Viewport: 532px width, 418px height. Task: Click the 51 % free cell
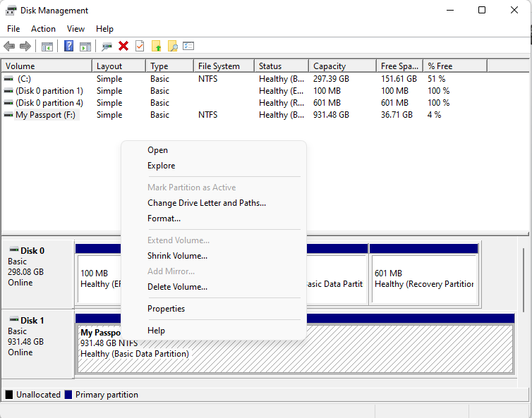pyautogui.click(x=436, y=79)
